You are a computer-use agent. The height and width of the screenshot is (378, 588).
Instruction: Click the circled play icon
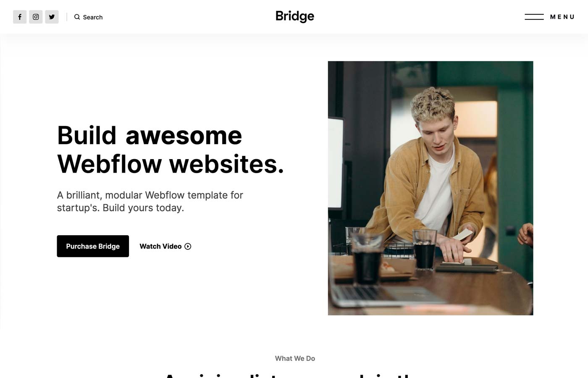click(188, 247)
